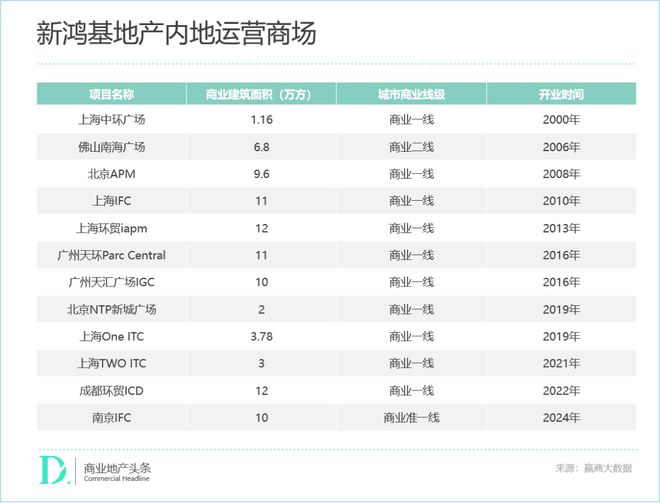Click the 广州天环Parc Central project name
660x503 pixels.
[x=112, y=255]
